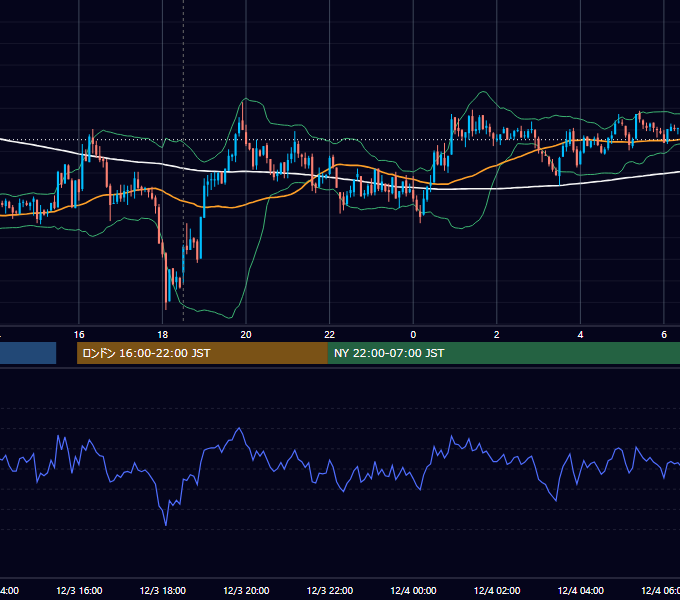Click the 4 hour label on chart axis
Screen dimensions: 680x600
(x=580, y=335)
